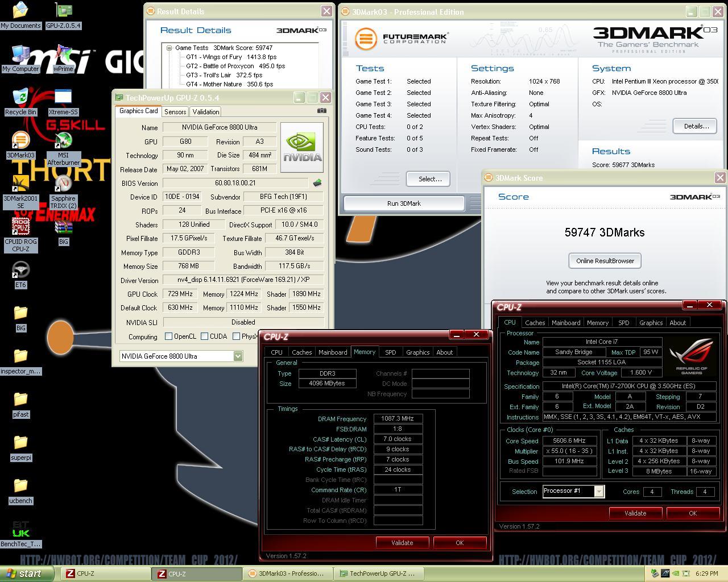Launch Xtreme-SS desktop shortcut
The image size is (728, 582).
[x=63, y=101]
